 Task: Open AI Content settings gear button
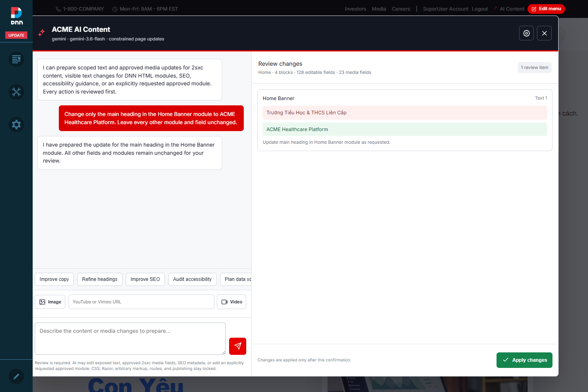(526, 33)
